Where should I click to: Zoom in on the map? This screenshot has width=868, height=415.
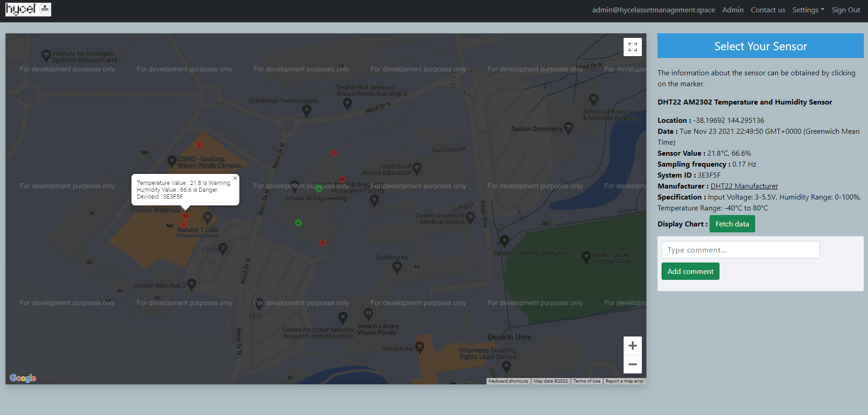(632, 346)
